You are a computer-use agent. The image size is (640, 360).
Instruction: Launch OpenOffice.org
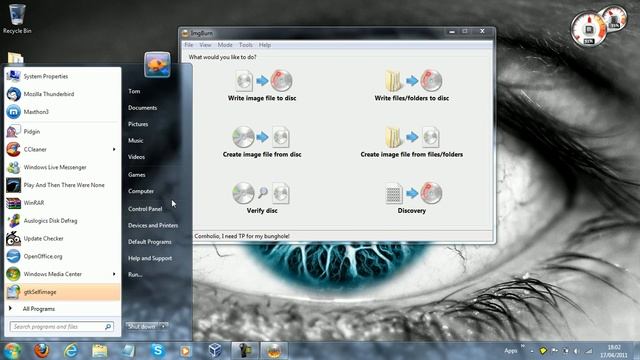pos(62,256)
